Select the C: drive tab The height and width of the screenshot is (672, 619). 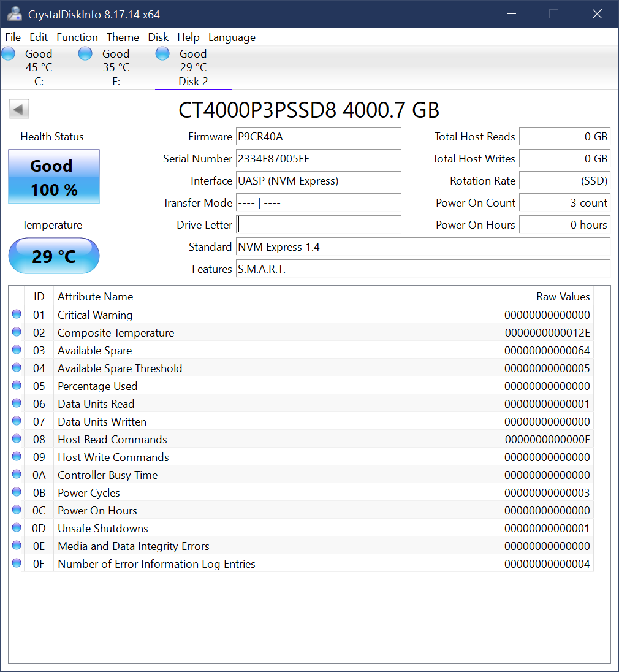click(x=39, y=67)
